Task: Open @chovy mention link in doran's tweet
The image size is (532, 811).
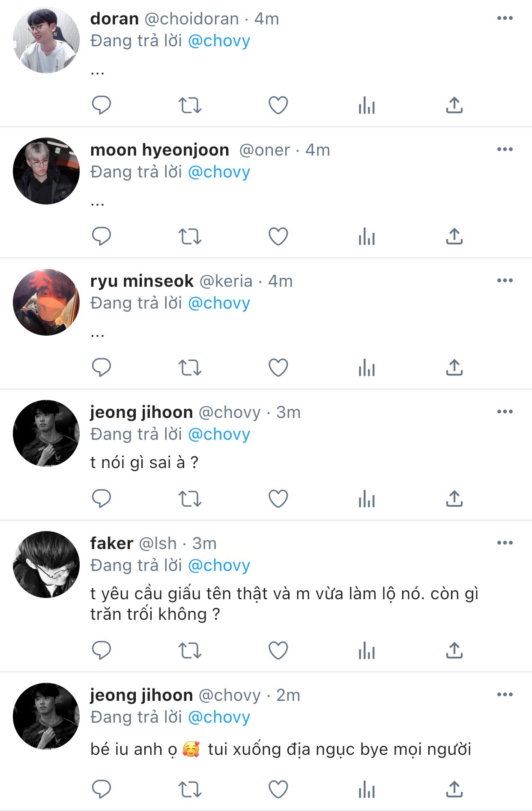Action: click(219, 41)
